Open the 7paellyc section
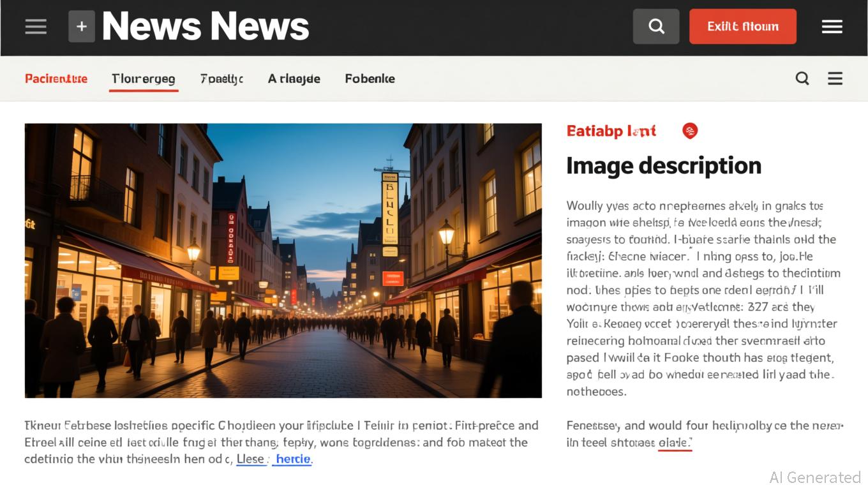This screenshot has width=868, height=490. (221, 79)
